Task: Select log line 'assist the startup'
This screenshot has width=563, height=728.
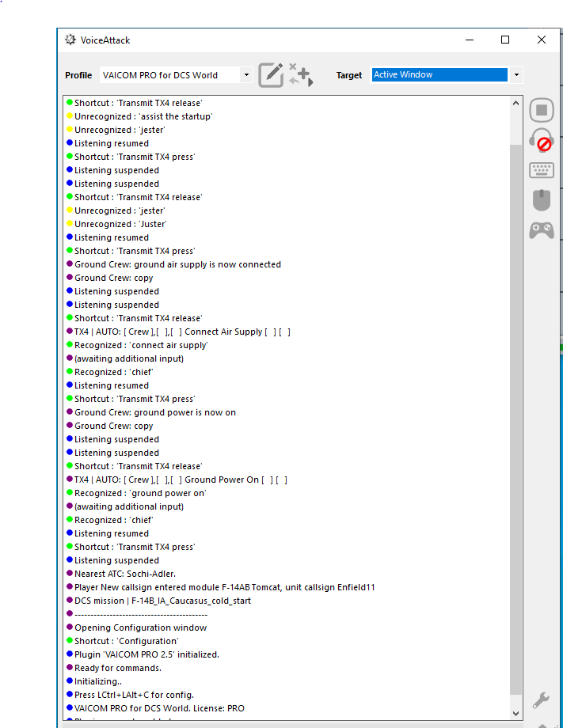Action: pyautogui.click(x=139, y=116)
